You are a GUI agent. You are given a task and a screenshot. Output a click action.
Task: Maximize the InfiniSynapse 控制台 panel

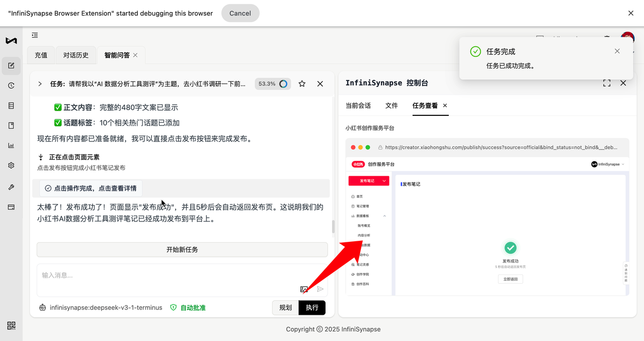607,83
